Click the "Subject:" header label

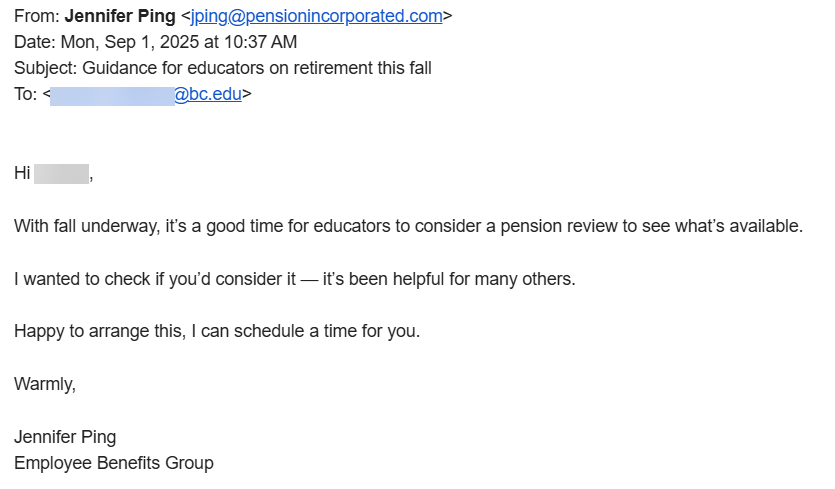pos(46,68)
